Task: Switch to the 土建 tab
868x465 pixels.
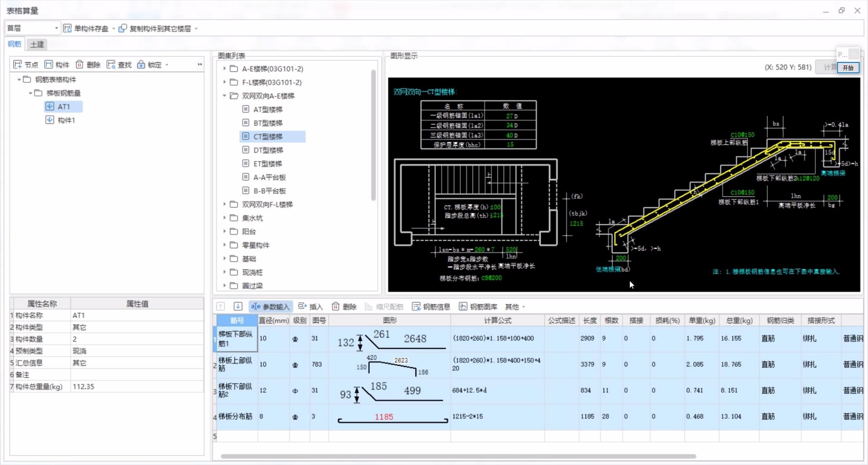Action: (x=37, y=44)
